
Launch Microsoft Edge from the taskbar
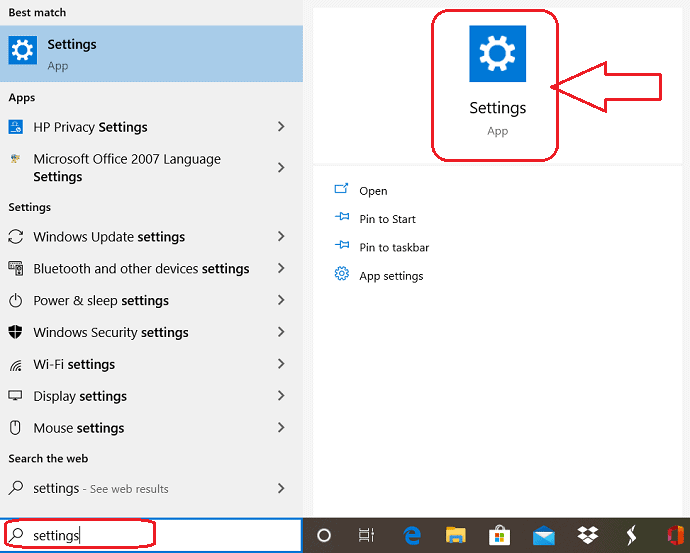pos(411,535)
